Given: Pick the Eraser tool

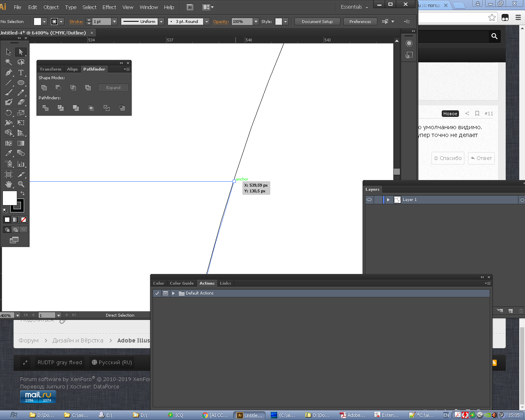Looking at the screenshot, I should pos(21,102).
